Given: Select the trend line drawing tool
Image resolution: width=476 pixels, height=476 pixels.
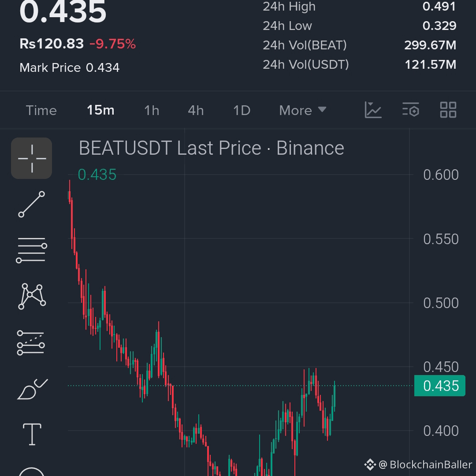Looking at the screenshot, I should [x=32, y=205].
